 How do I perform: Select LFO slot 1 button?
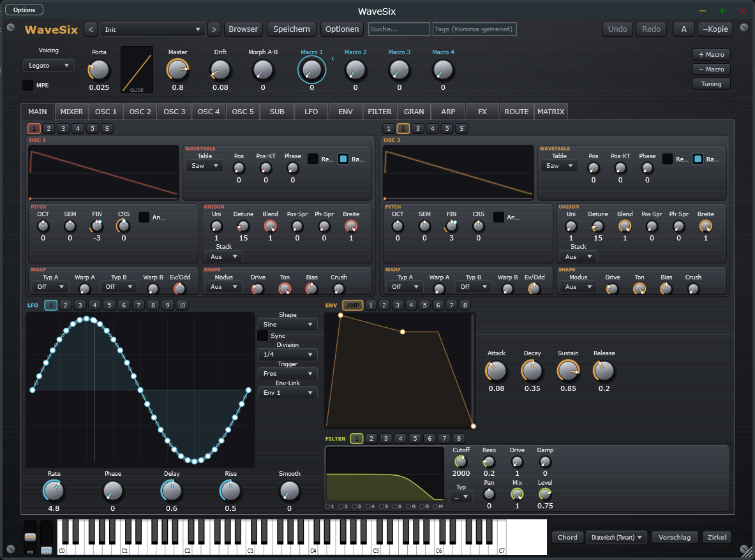[x=50, y=305]
